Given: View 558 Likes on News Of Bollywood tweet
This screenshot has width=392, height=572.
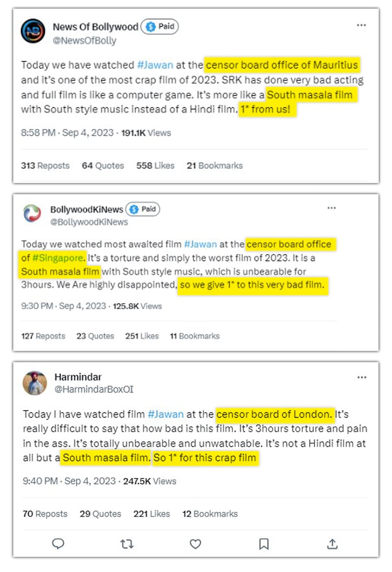Looking at the screenshot, I should pyautogui.click(x=155, y=165).
